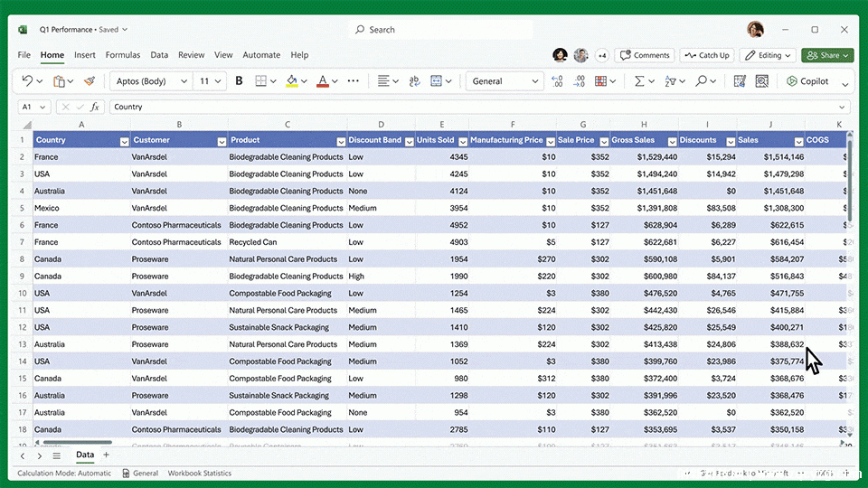Click the account profile picture

755,29
